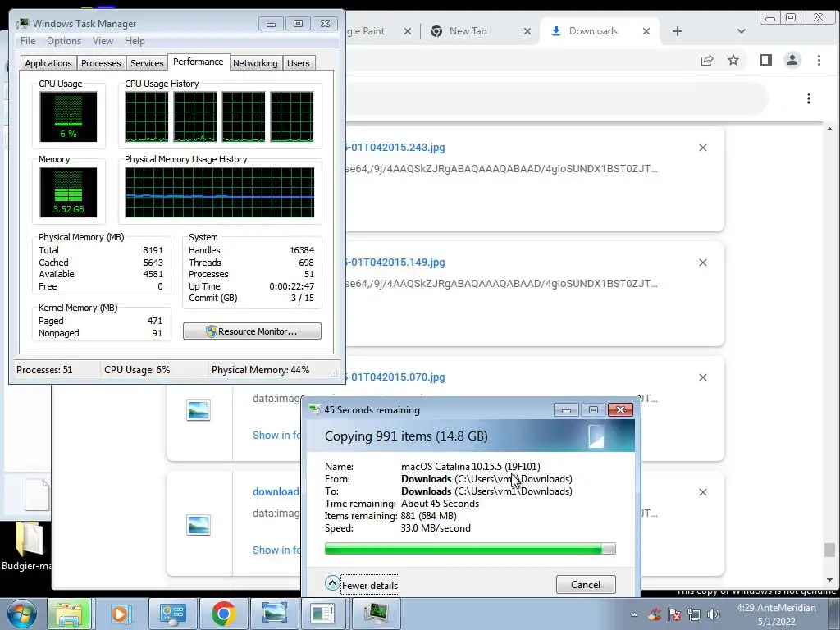
Task: Open the photo viewer taskbar icon
Action: [x=274, y=614]
